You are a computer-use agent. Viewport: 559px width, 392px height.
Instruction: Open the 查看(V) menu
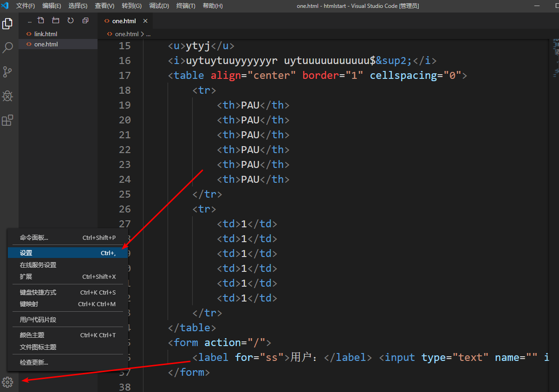pyautogui.click(x=104, y=6)
